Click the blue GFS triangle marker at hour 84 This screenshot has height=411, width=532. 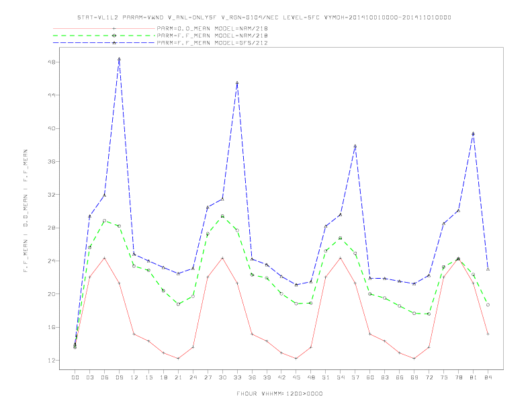pos(488,269)
